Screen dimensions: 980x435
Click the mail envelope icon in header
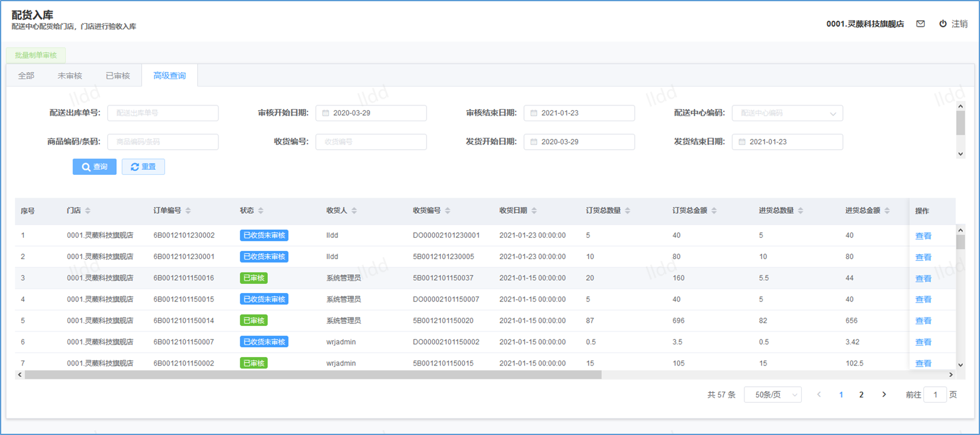(920, 24)
